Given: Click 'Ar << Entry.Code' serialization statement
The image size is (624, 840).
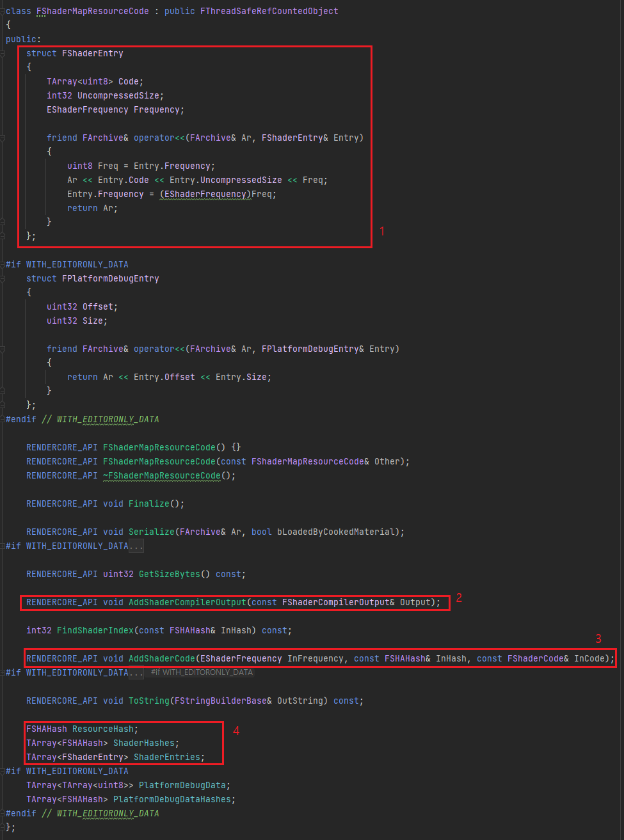Looking at the screenshot, I should 198,180.
